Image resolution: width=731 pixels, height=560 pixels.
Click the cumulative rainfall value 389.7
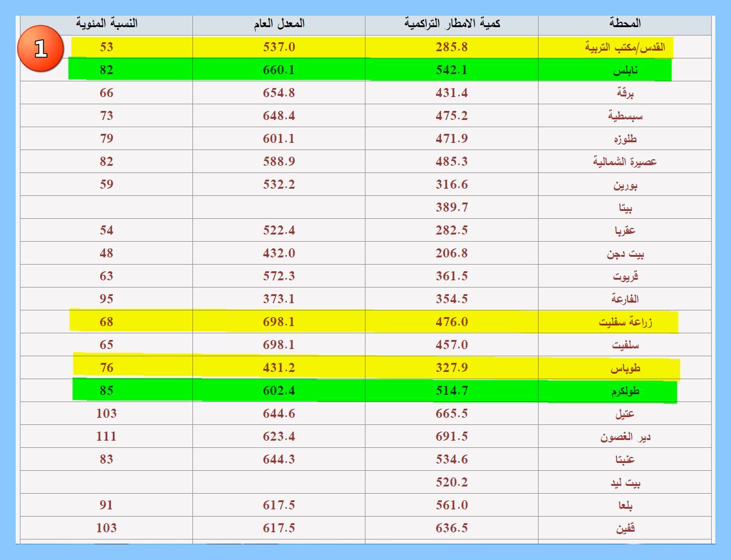[x=452, y=207]
